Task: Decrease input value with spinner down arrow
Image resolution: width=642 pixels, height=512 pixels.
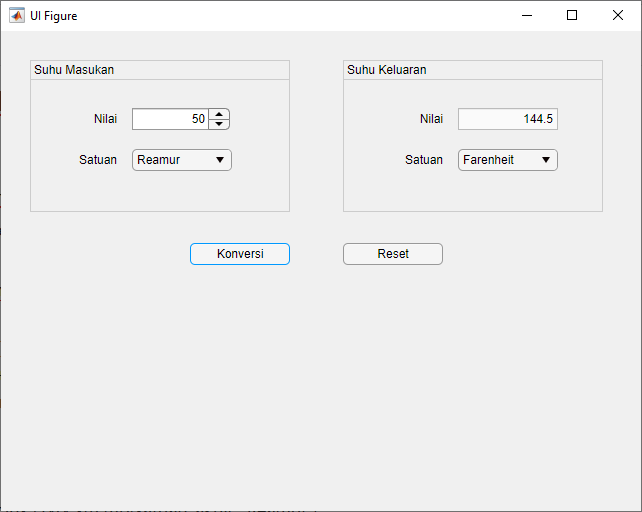Action: click(x=219, y=124)
